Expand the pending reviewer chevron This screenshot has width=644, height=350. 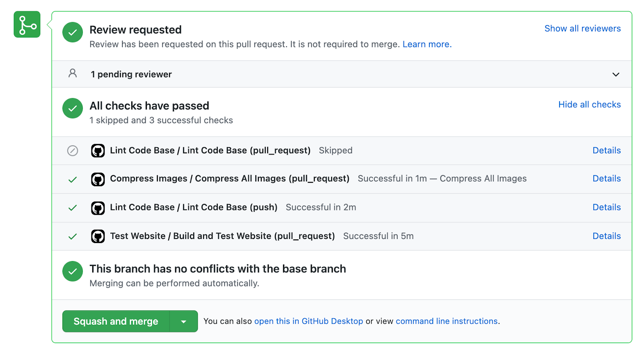point(615,74)
